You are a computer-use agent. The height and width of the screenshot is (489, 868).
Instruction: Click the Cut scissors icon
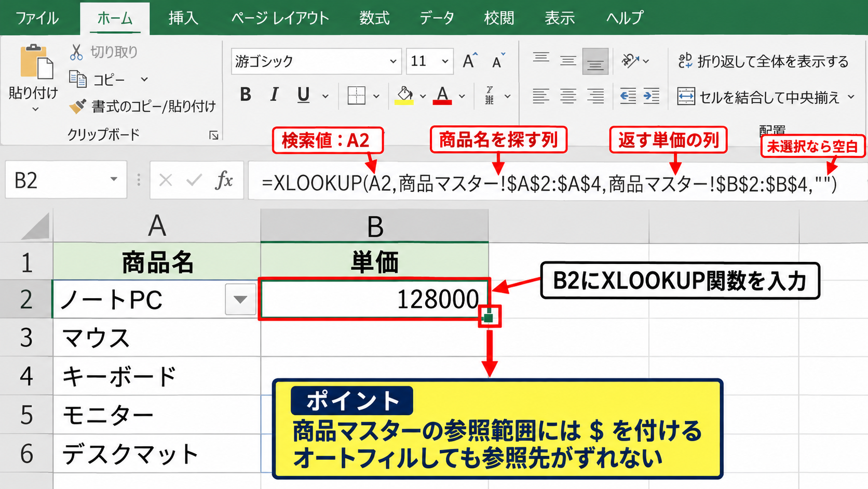[x=77, y=51]
